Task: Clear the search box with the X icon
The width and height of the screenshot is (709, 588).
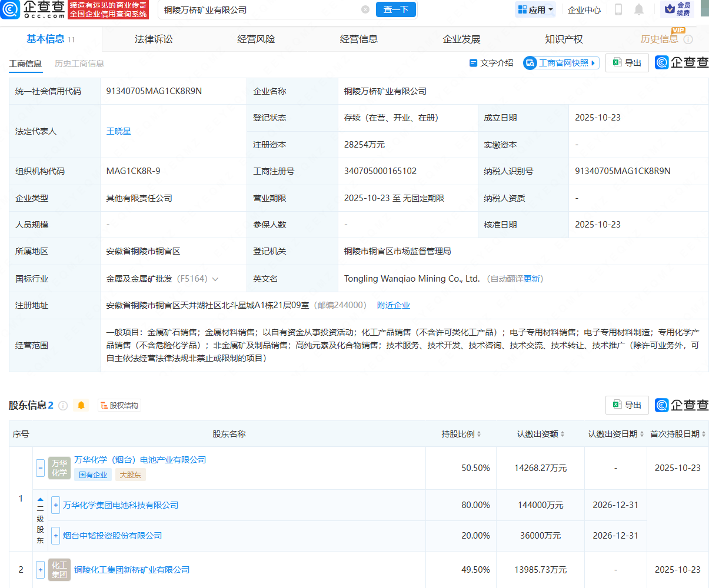Action: (365, 9)
